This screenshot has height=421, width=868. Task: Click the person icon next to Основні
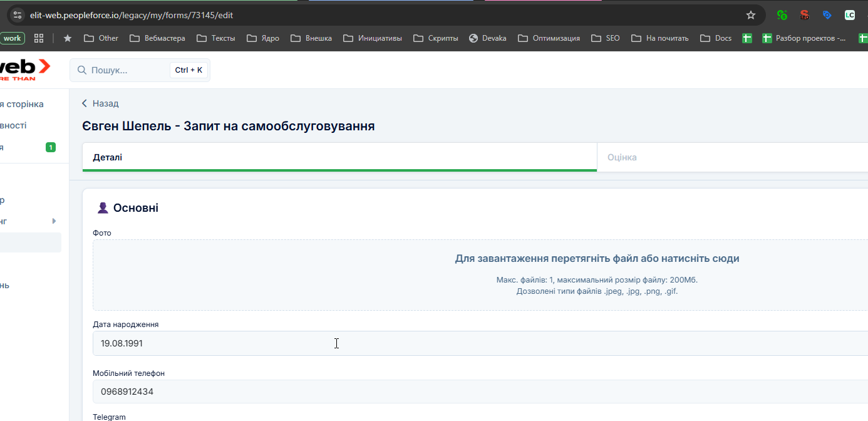click(103, 208)
